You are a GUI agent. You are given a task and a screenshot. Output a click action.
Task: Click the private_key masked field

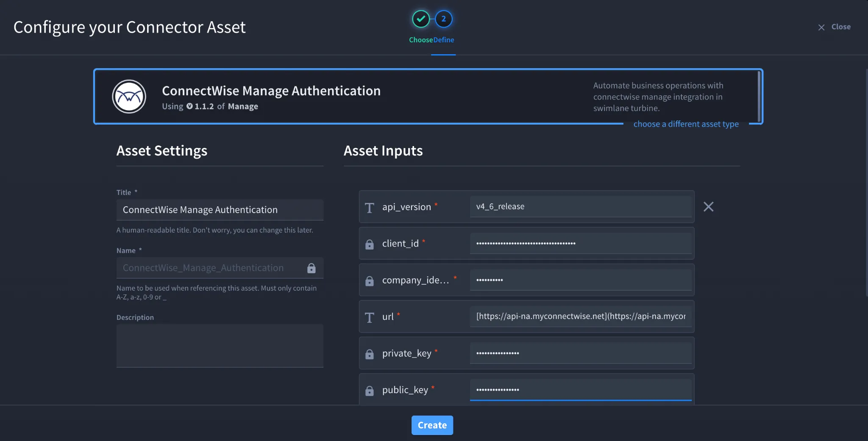[x=581, y=353]
